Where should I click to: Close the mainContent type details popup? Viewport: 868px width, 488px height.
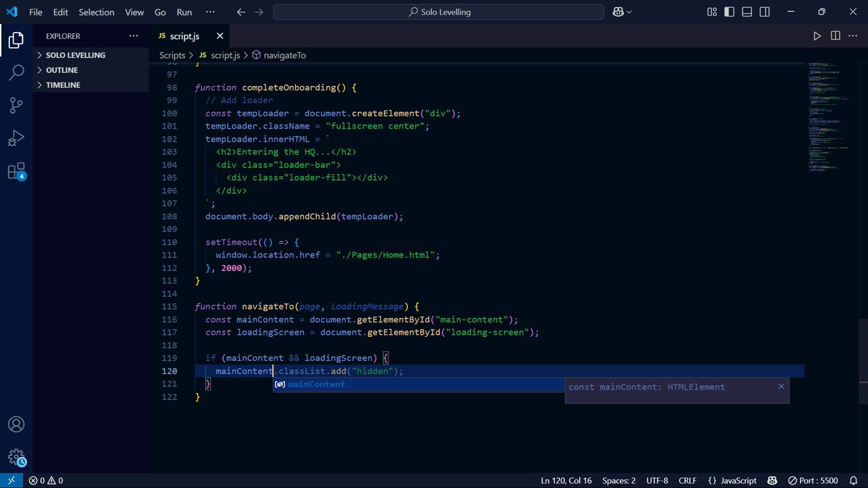(x=781, y=387)
